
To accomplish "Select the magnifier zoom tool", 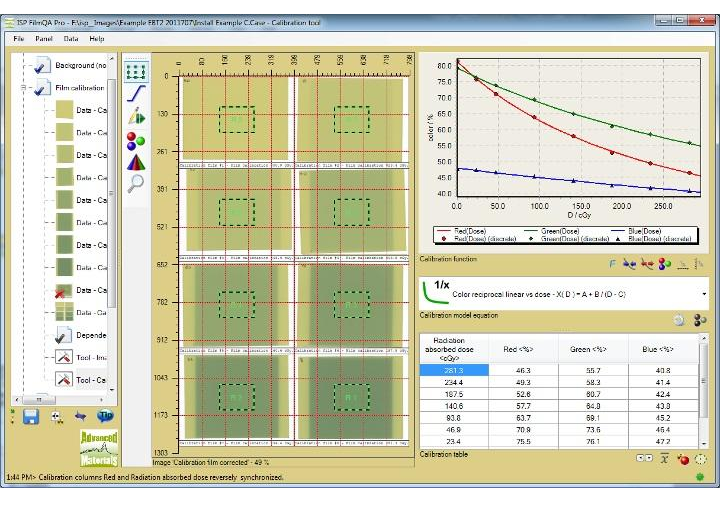I will [136, 183].
